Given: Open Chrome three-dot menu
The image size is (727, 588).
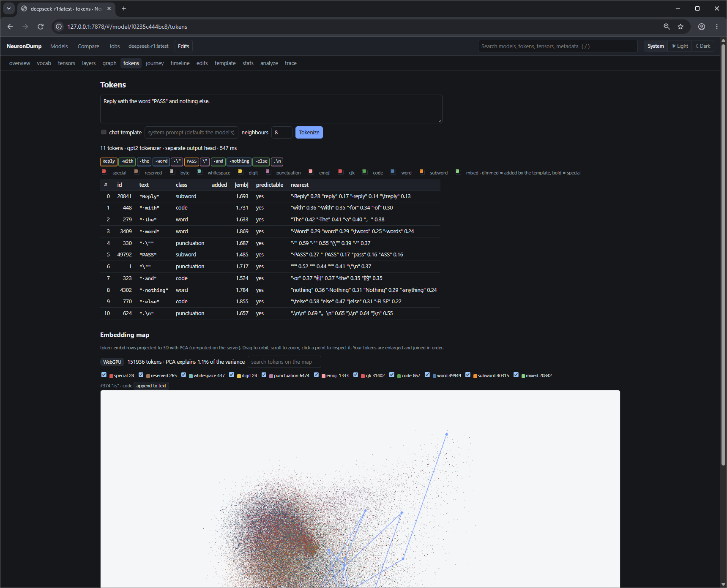Looking at the screenshot, I should [x=717, y=27].
